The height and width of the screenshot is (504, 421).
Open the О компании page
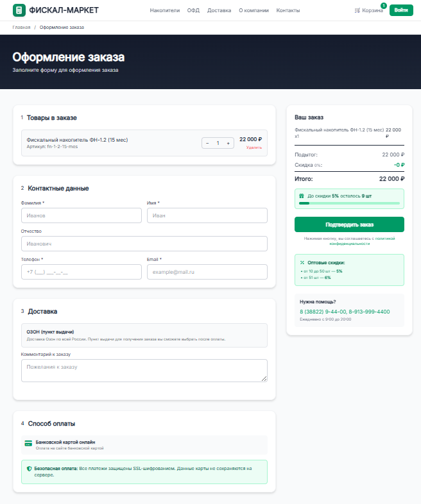pos(253,10)
